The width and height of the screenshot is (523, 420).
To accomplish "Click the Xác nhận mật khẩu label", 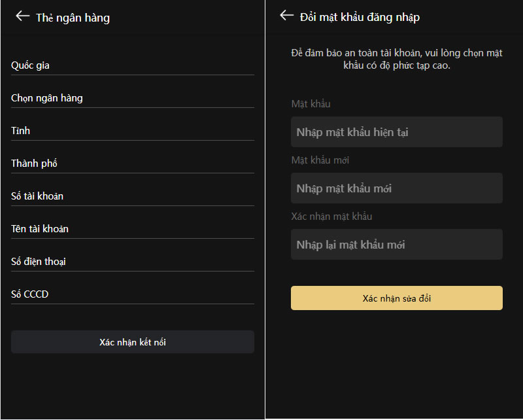I will point(331,217).
